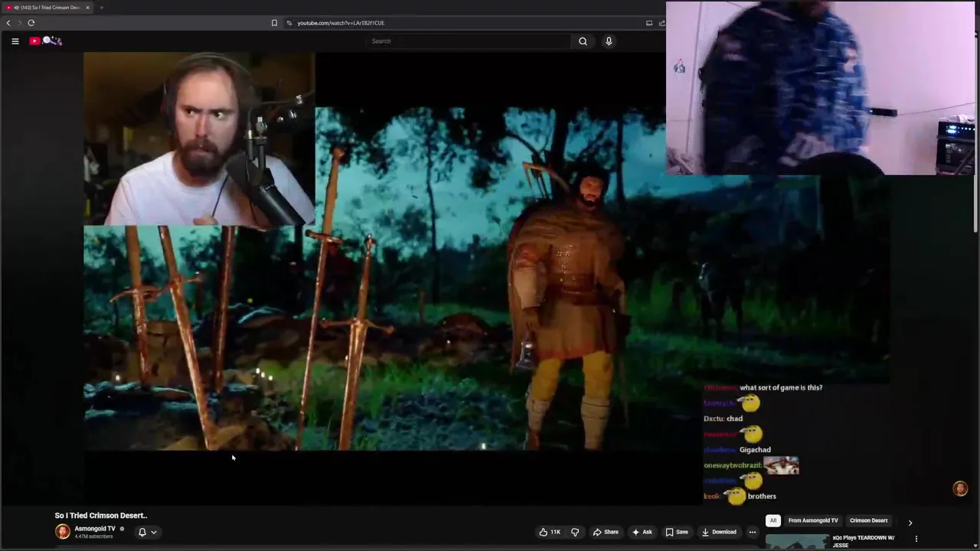The width and height of the screenshot is (980, 551).
Task: Click the round avatar floating button
Action: click(x=960, y=489)
